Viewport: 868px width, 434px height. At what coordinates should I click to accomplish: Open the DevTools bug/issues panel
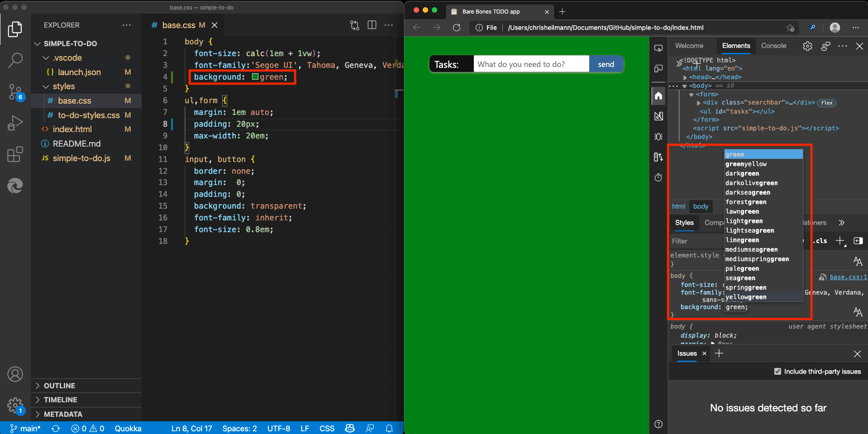(659, 137)
